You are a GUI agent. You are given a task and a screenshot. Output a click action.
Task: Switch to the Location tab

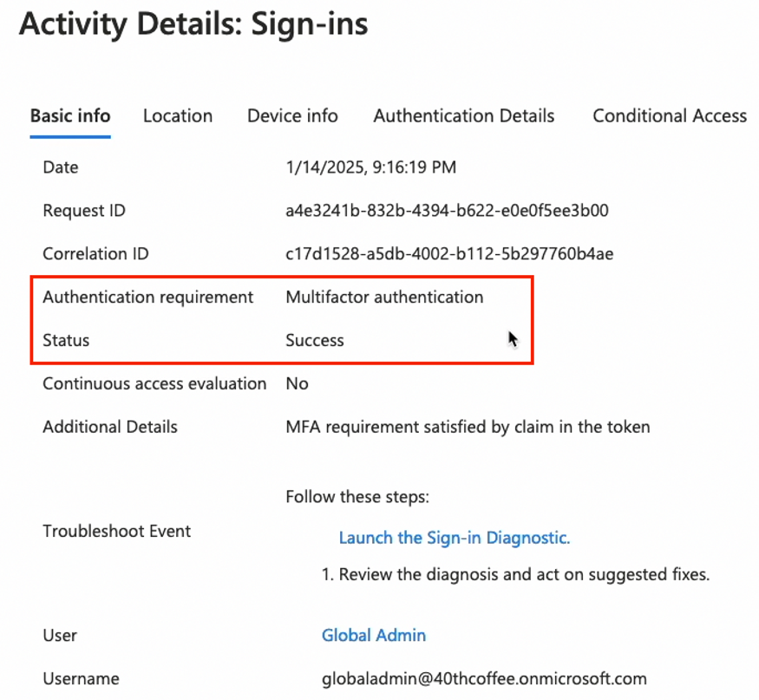tap(177, 115)
